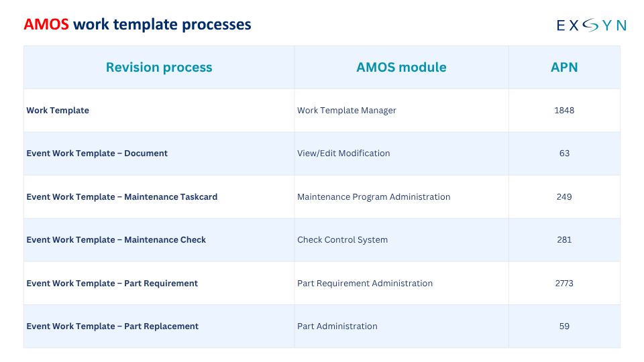644x362 pixels.
Task: Click the title 'AMOS work template processes'
Action: (137, 25)
